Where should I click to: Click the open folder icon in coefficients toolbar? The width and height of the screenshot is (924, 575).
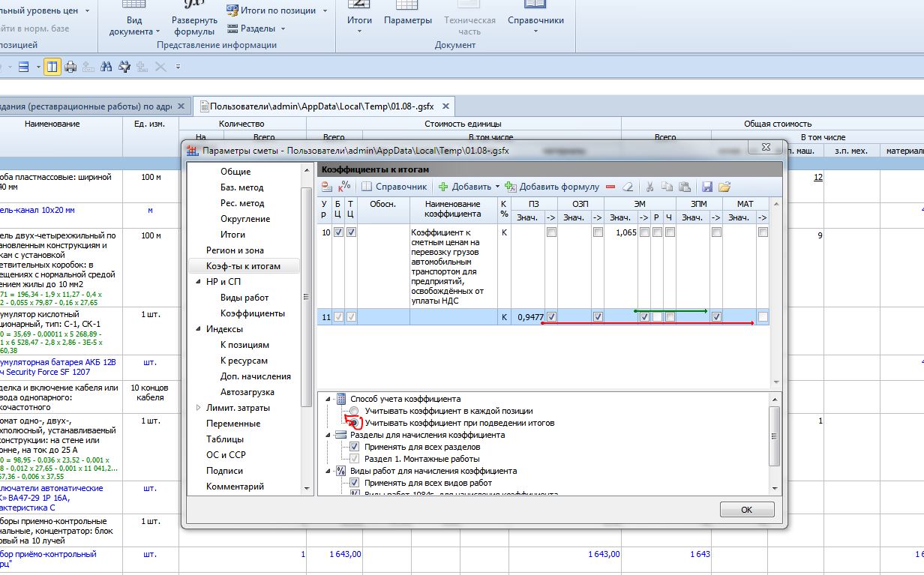pos(724,187)
